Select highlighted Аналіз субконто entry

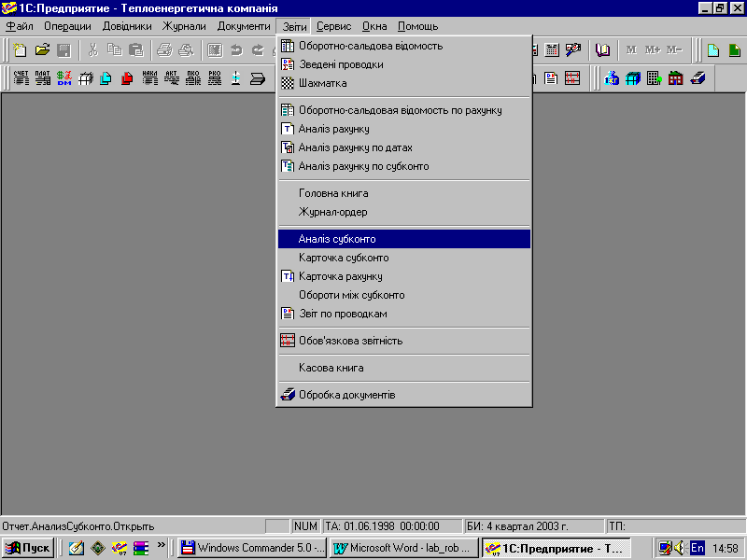click(404, 239)
